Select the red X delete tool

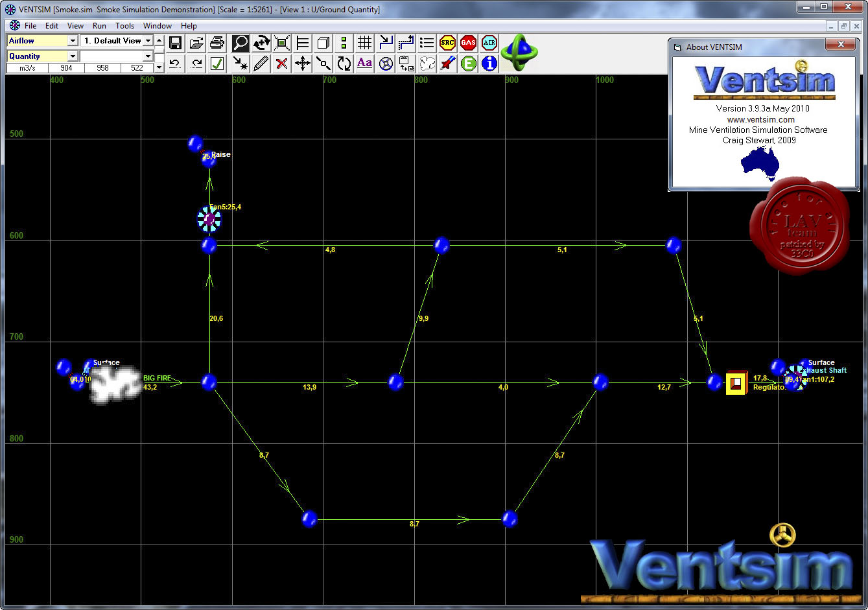(282, 64)
